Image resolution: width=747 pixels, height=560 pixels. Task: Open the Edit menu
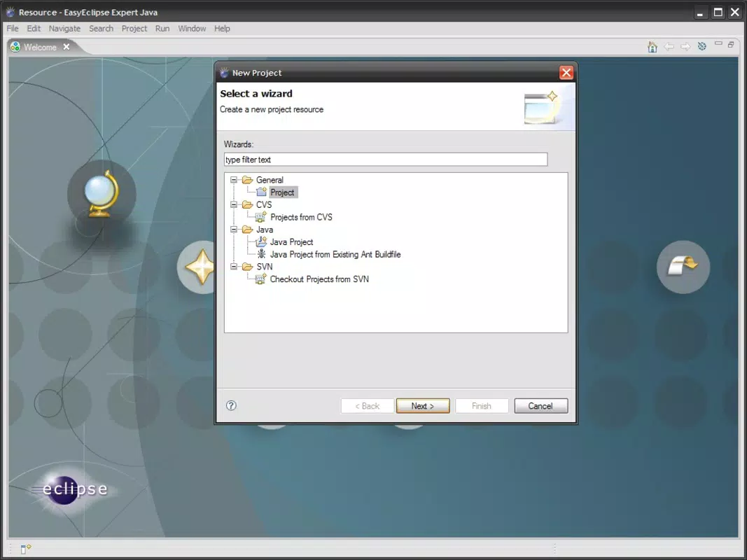(x=34, y=29)
